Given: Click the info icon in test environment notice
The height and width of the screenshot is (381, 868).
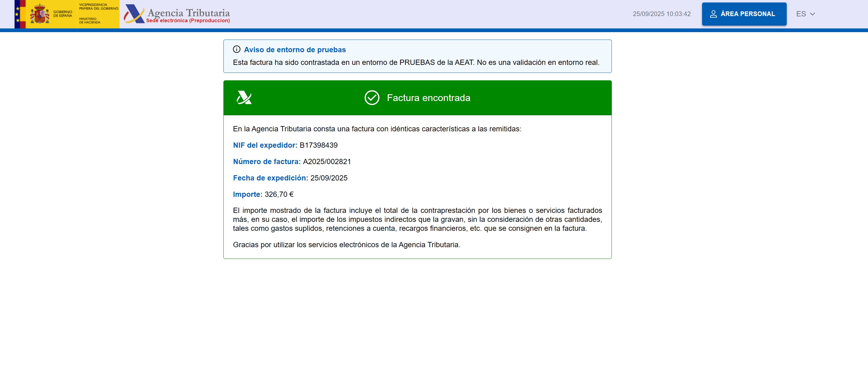Looking at the screenshot, I should tap(236, 49).
